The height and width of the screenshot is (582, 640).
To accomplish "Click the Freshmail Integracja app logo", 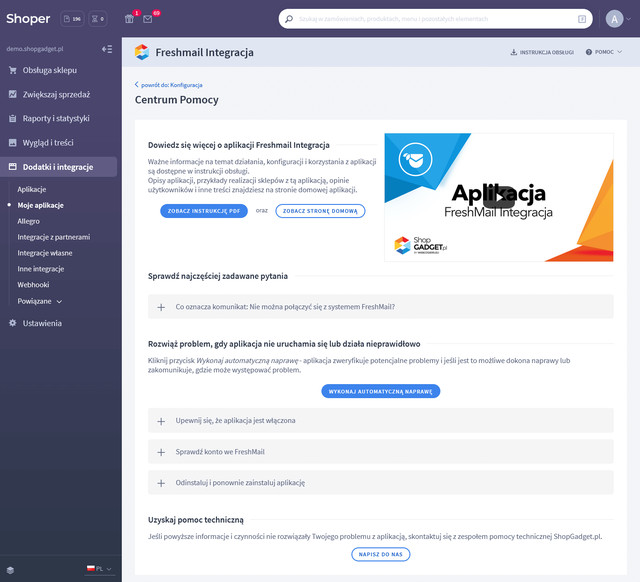I will [142, 52].
